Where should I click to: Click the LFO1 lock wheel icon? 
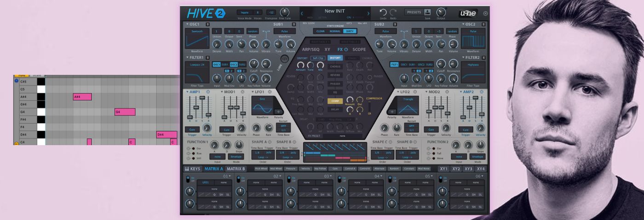269,92
